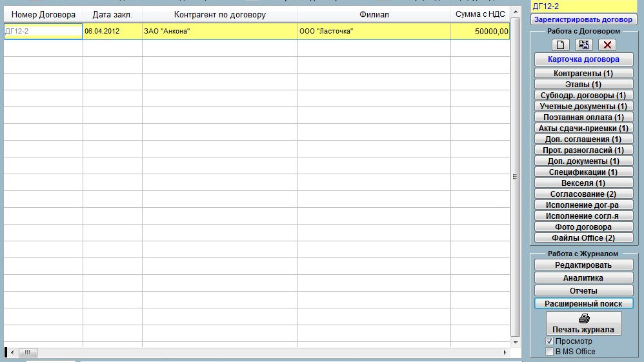This screenshot has width=644, height=362.
Task: Click vertical scrollbar down arrow
Action: (x=516, y=342)
